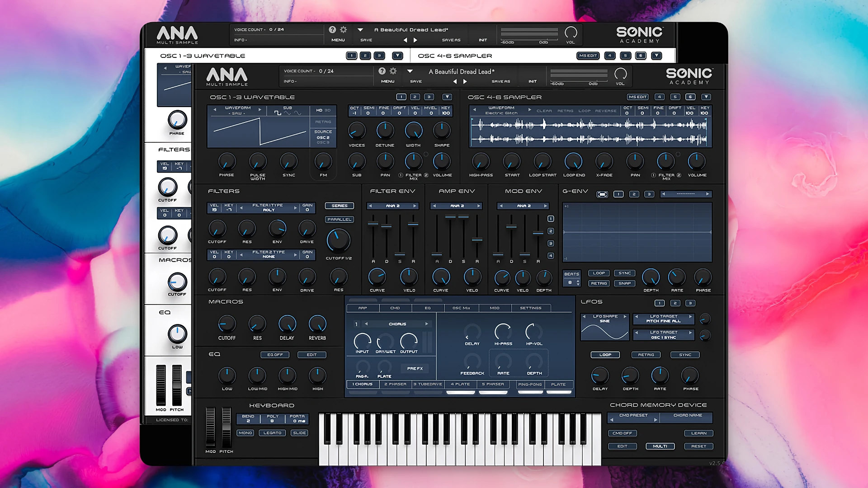The height and width of the screenshot is (488, 868).
Task: Click the plugin settings gear icon
Action: click(x=393, y=71)
